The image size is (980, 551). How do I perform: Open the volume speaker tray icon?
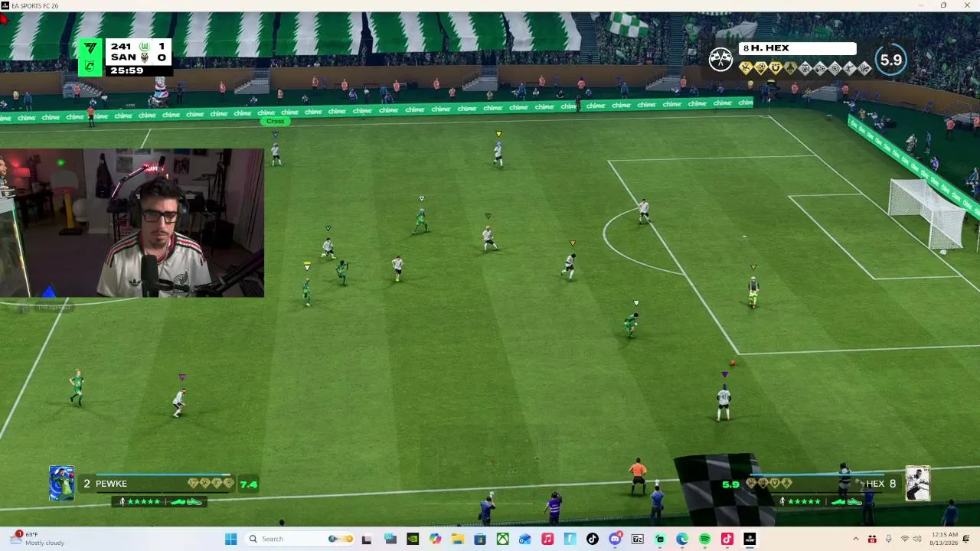[x=917, y=539]
